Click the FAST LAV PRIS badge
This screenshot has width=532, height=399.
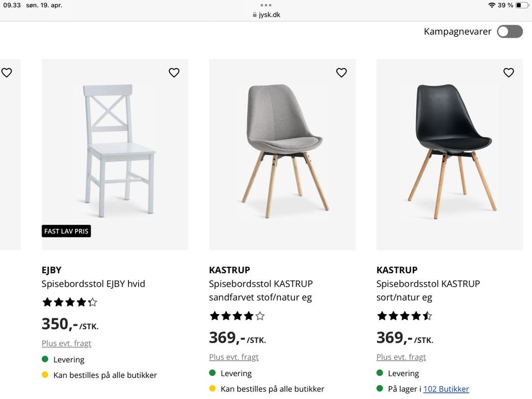[x=66, y=231]
